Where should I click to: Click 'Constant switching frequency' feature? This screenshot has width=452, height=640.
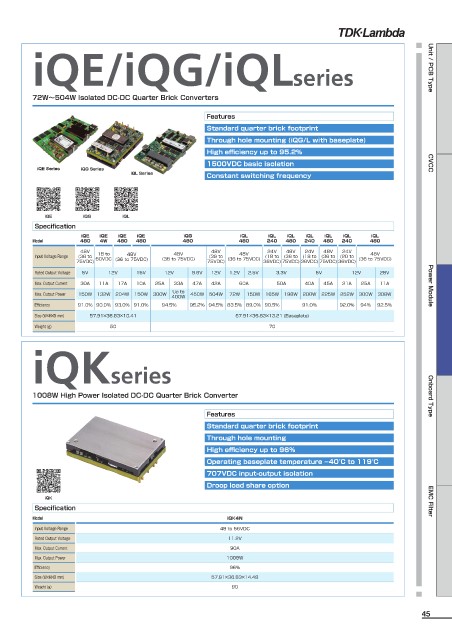tap(299, 176)
